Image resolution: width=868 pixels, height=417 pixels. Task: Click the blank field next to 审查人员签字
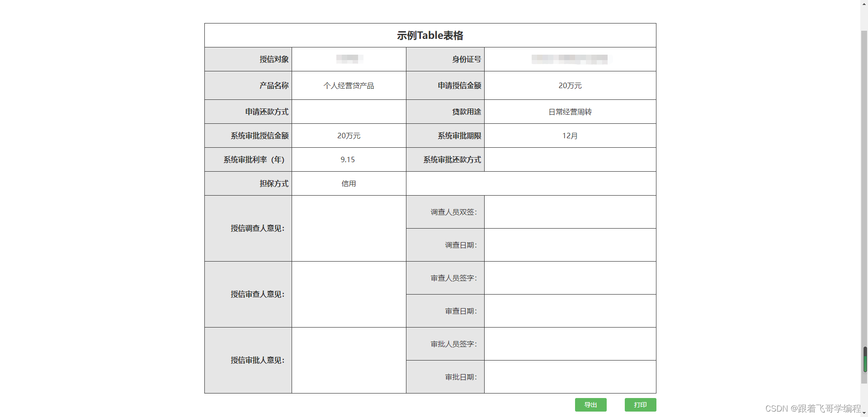click(570, 278)
